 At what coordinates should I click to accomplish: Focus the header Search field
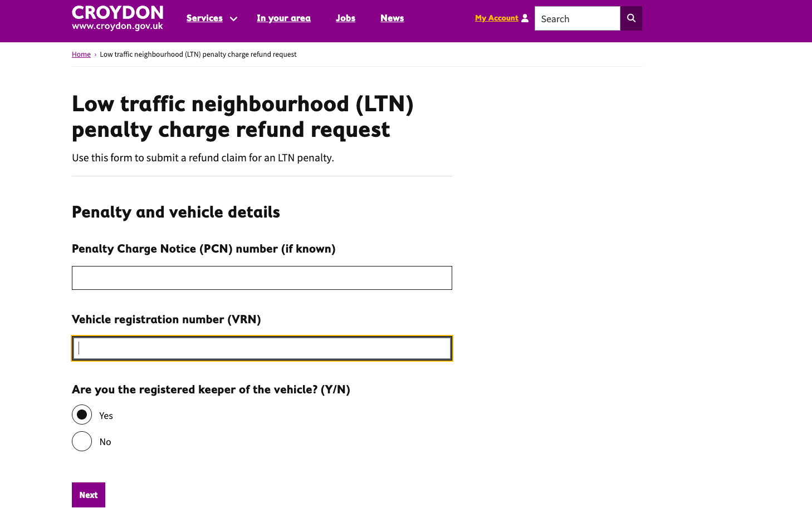[577, 19]
